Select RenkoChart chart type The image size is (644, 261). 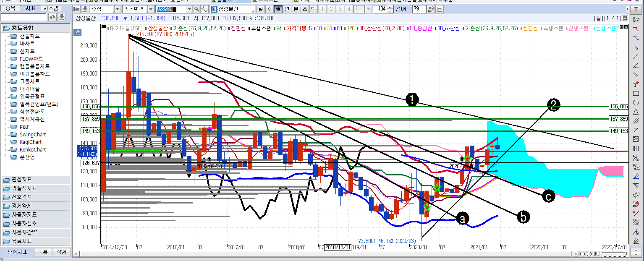tap(33, 149)
